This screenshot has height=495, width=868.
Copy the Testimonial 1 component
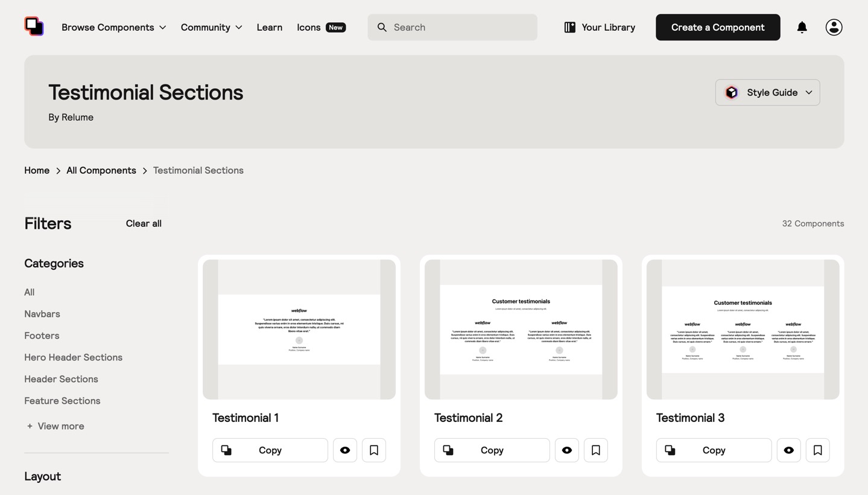pyautogui.click(x=270, y=450)
